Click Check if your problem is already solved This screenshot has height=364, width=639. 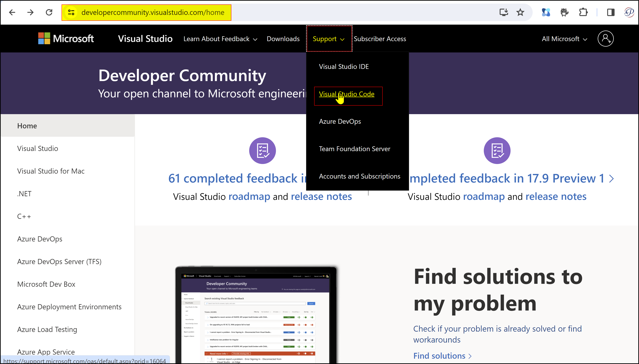coord(498,334)
